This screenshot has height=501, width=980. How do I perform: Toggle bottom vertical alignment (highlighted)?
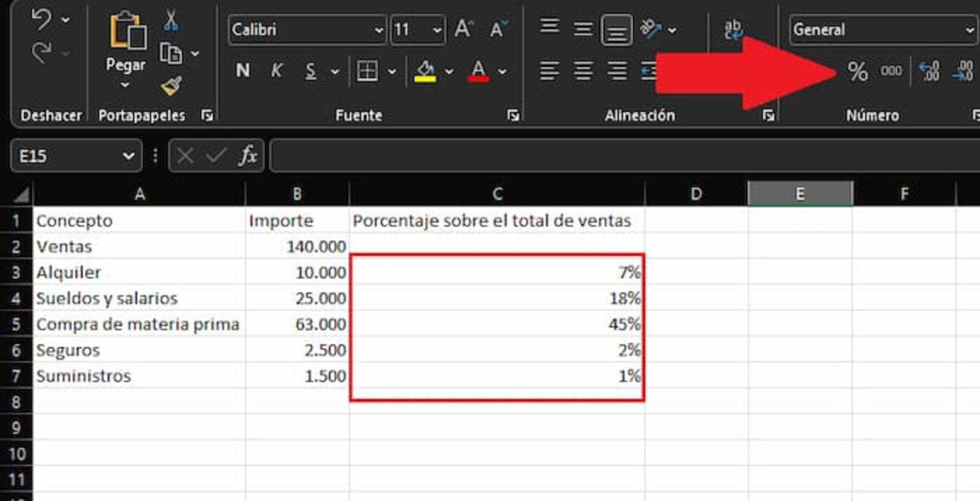pos(616,30)
